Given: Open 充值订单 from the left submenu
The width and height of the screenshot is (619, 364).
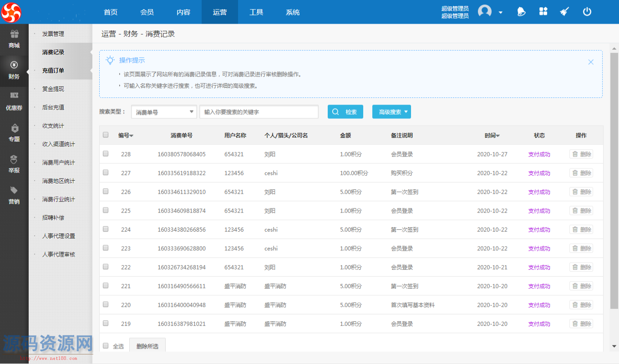Looking at the screenshot, I should pos(53,71).
